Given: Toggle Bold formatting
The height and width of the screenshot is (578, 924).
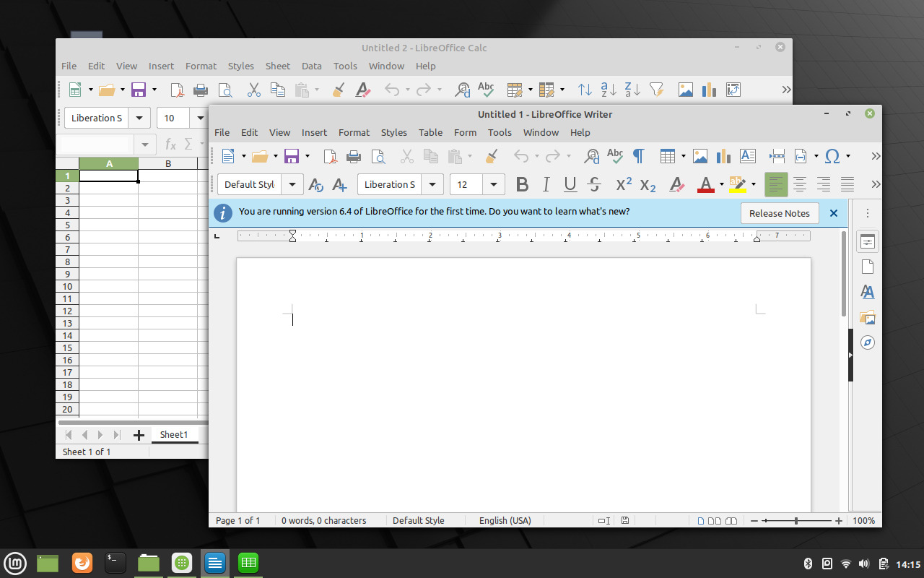Looking at the screenshot, I should tap(523, 185).
